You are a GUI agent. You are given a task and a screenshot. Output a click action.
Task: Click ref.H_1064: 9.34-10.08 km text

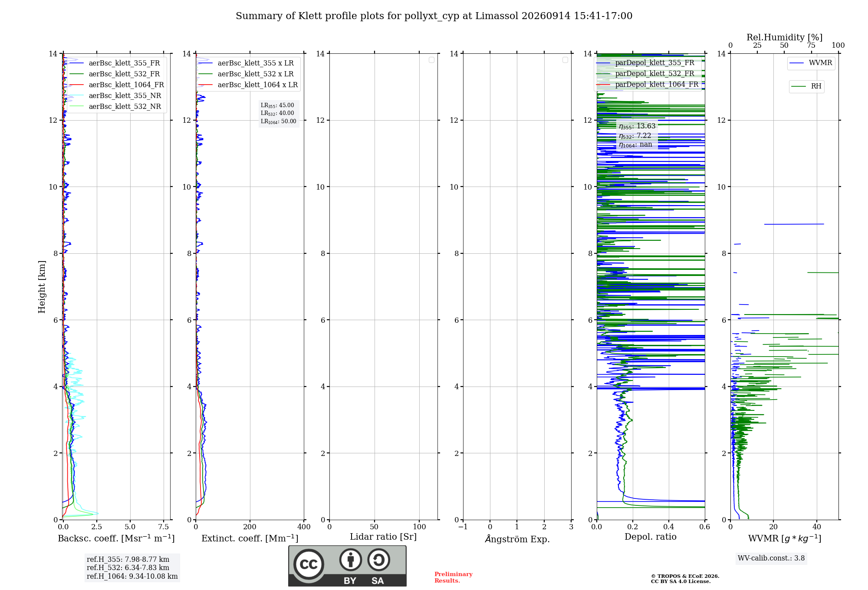coord(132,577)
